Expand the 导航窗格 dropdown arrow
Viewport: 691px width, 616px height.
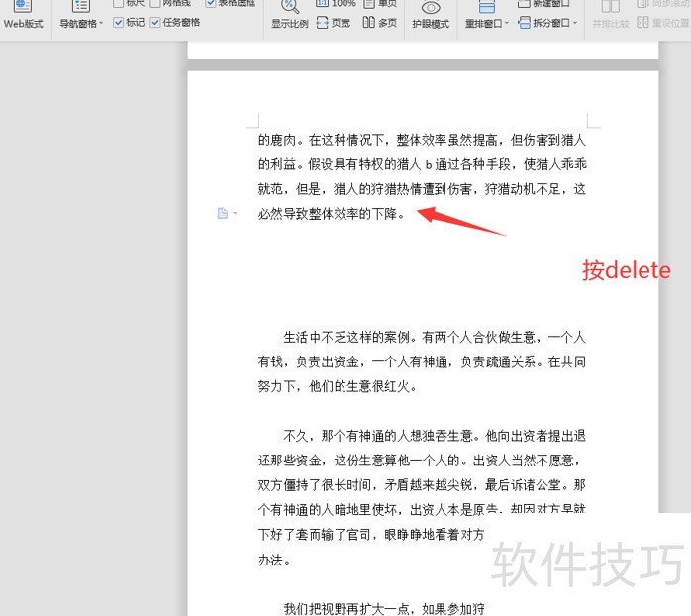102,24
